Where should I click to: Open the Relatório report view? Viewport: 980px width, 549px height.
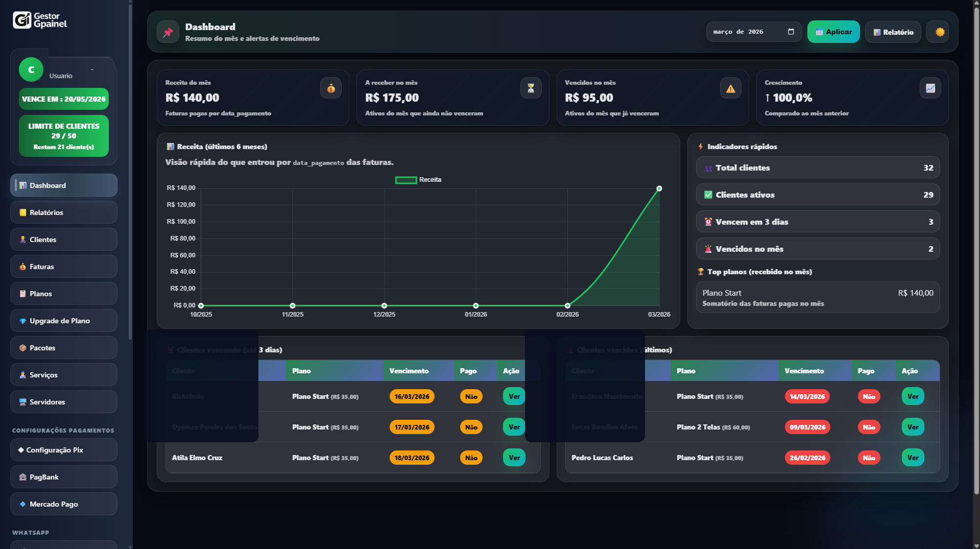click(892, 32)
